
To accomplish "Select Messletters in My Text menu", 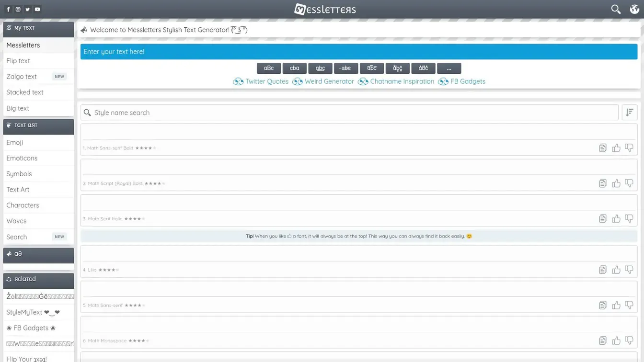I will point(38,45).
